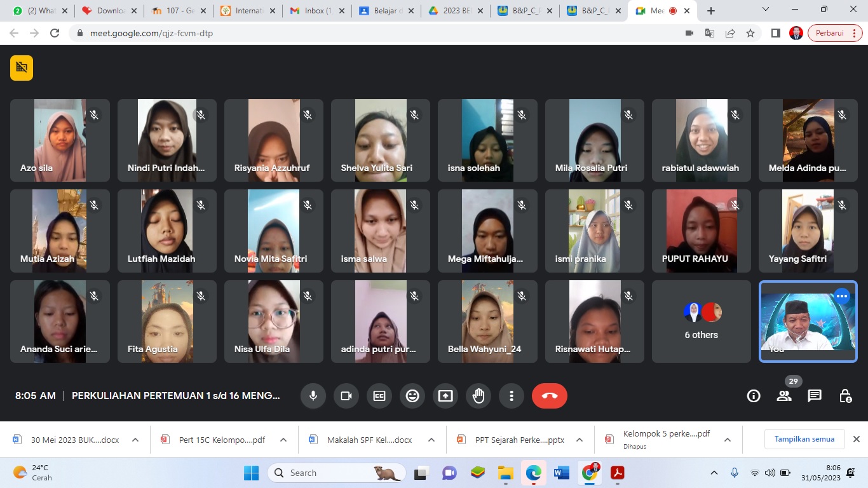Expand options for Pert 15C Kelompo pdf download

[x=283, y=440]
